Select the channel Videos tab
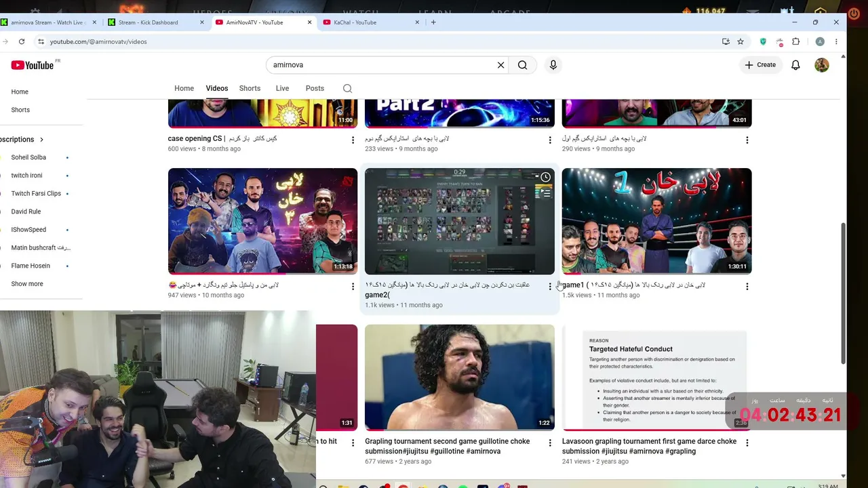The height and width of the screenshot is (488, 868). point(217,88)
